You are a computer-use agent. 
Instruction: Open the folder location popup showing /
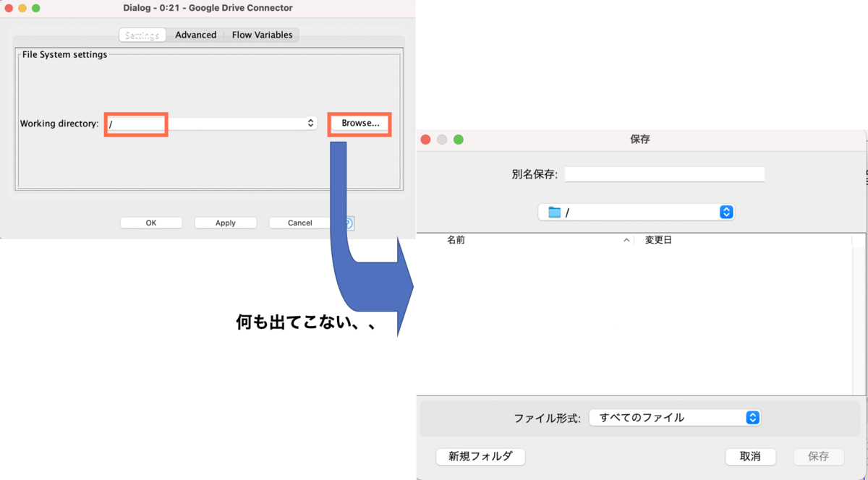tap(637, 212)
